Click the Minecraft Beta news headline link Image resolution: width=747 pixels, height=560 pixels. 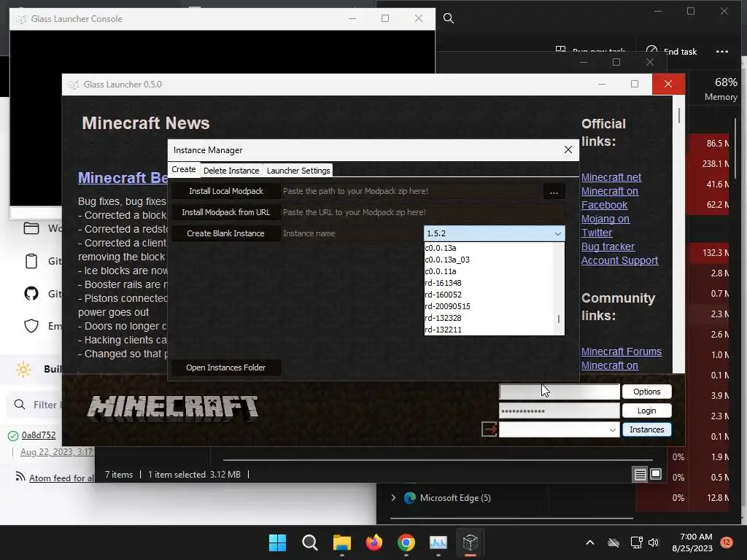pos(123,178)
